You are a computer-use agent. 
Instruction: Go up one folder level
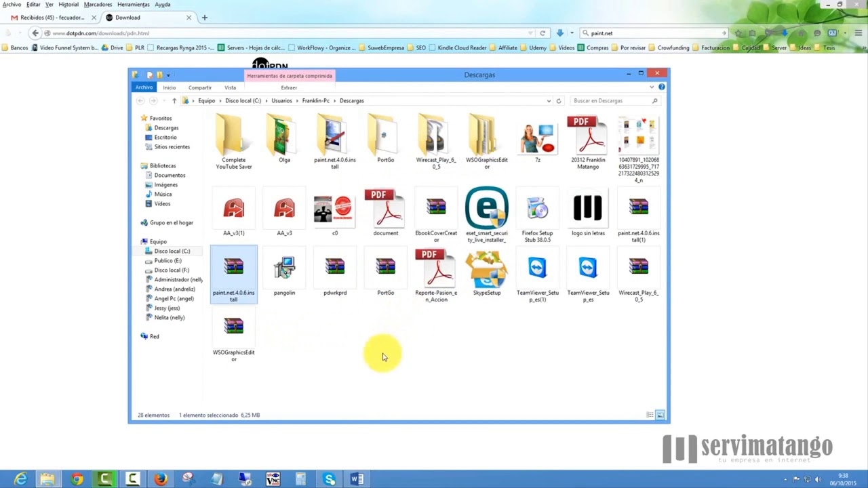pyautogui.click(x=174, y=100)
